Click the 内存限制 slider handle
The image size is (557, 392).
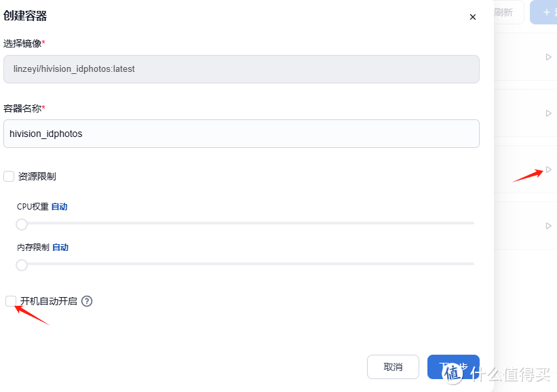[x=21, y=265]
